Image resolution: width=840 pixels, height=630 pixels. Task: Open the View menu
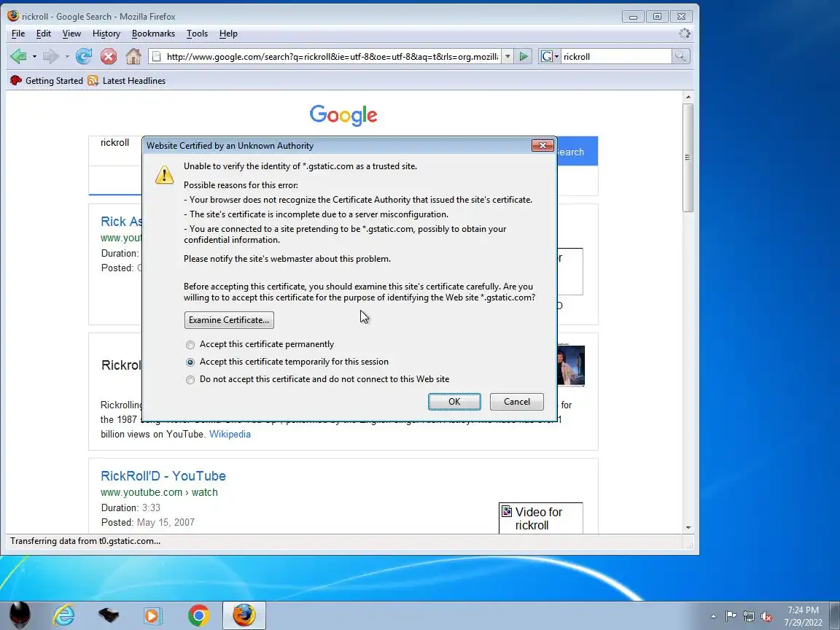71,34
